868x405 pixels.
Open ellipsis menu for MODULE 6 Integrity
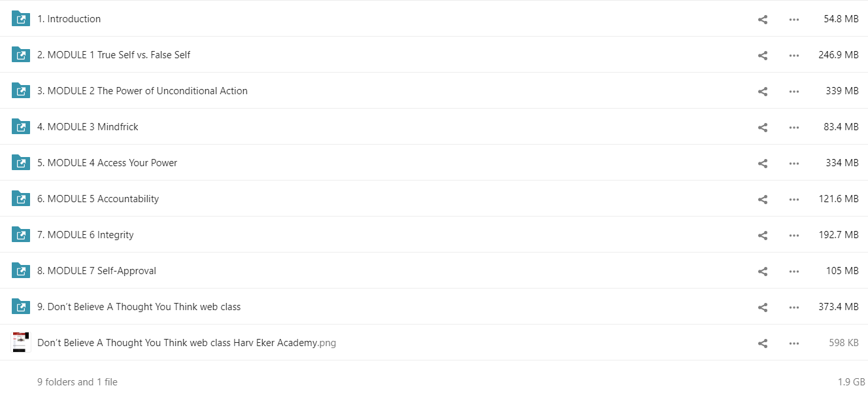pos(794,235)
